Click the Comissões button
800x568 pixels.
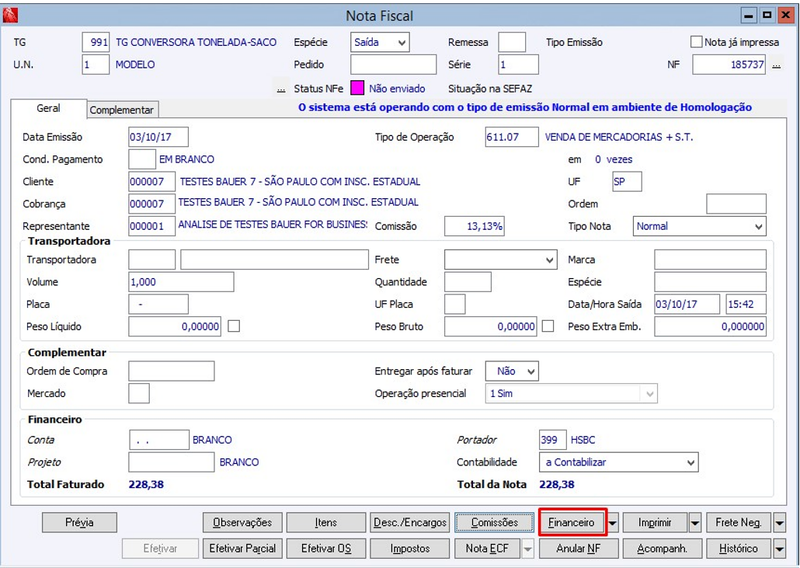(x=494, y=523)
